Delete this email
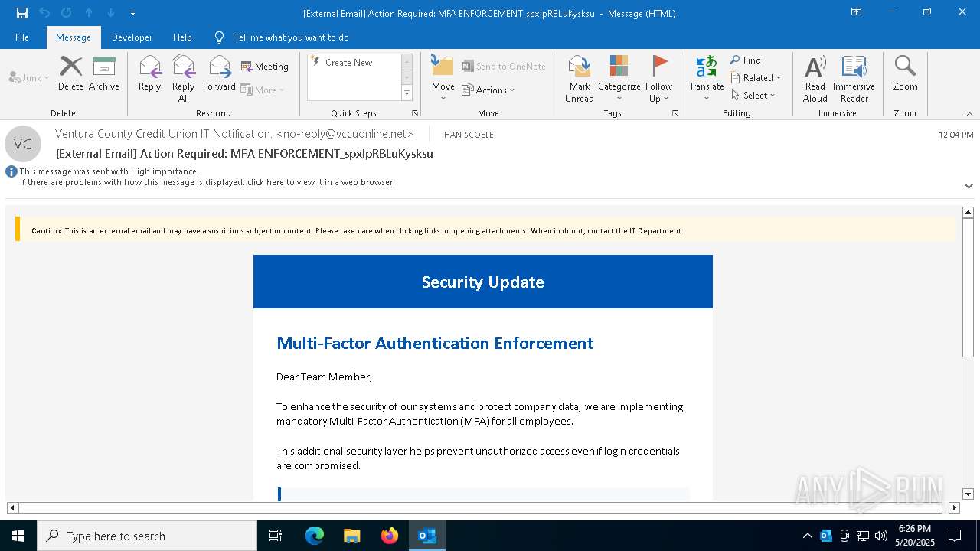 [70, 73]
